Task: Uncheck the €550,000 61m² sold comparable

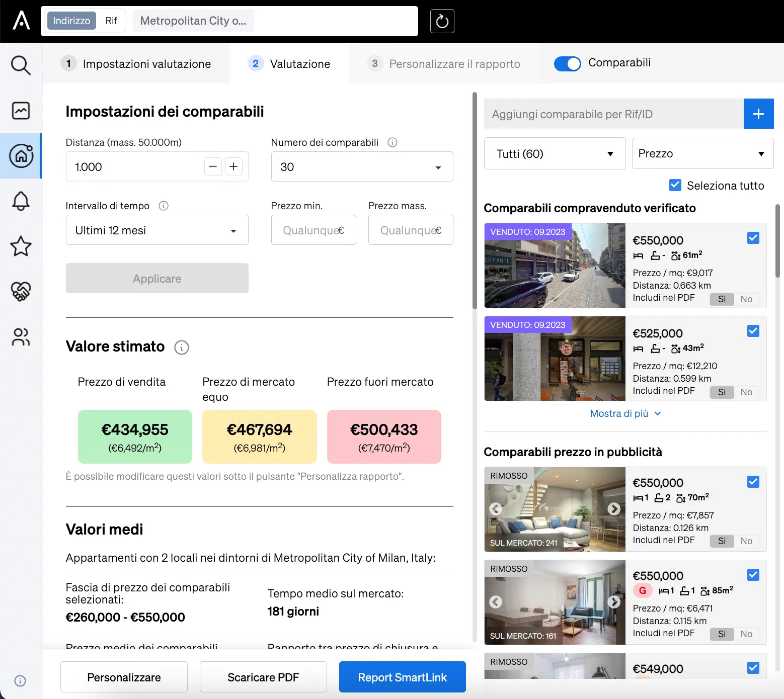Action: (753, 238)
